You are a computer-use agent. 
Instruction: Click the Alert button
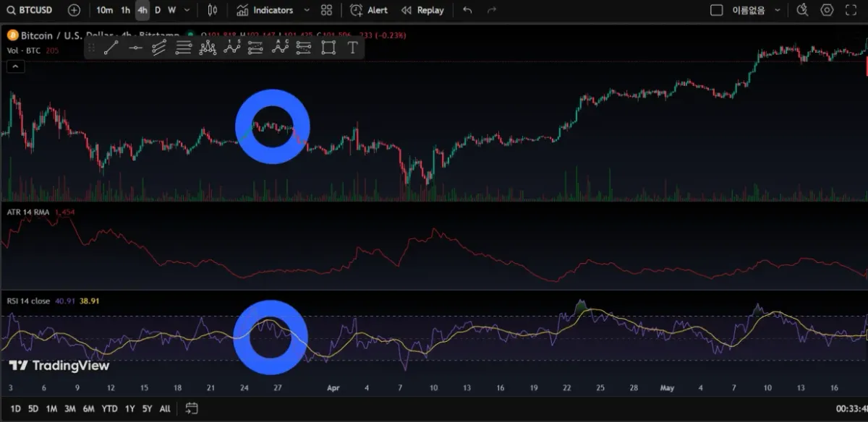coord(371,10)
